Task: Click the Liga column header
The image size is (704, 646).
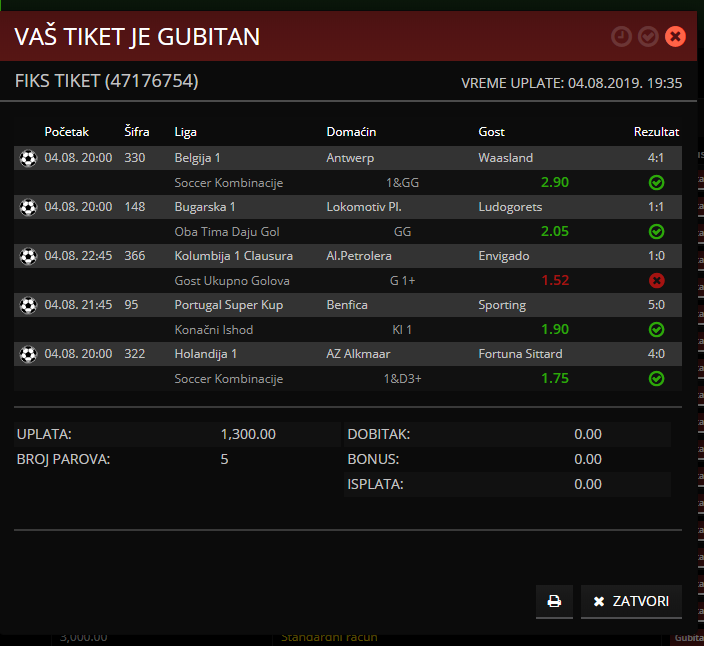Action: tap(185, 132)
